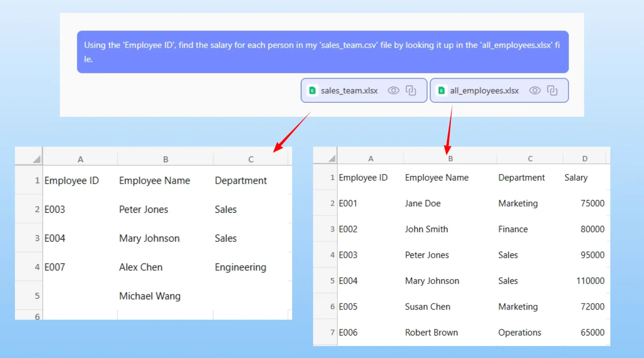The width and height of the screenshot is (644, 358).
Task: Click the all_employees.xlsx file icon
Action: tap(441, 91)
